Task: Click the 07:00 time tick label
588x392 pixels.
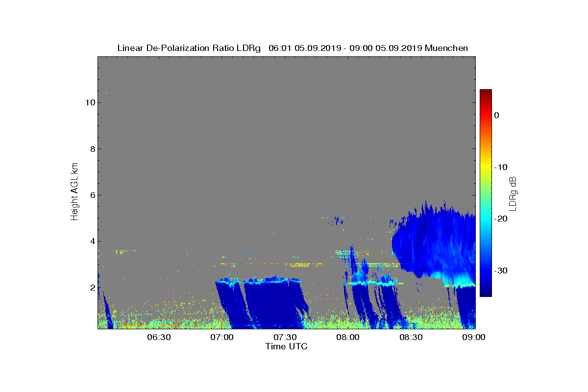Action: pos(222,337)
